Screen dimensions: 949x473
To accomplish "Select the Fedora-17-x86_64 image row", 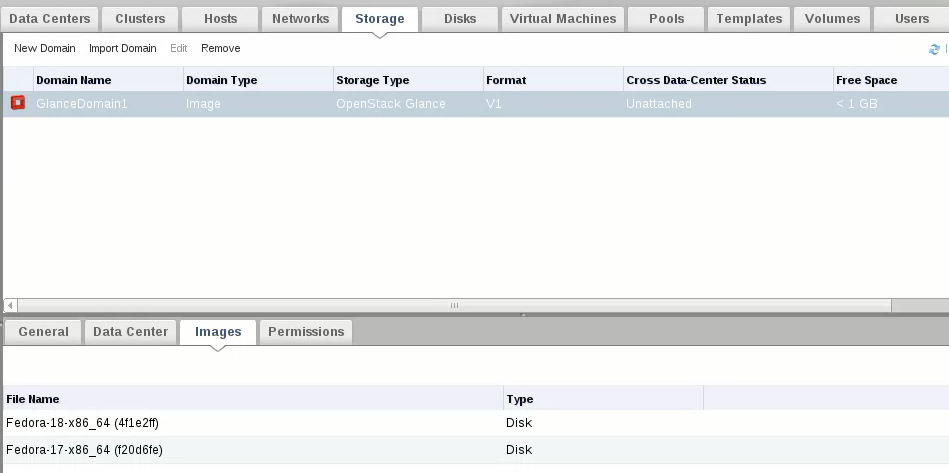I will point(84,450).
